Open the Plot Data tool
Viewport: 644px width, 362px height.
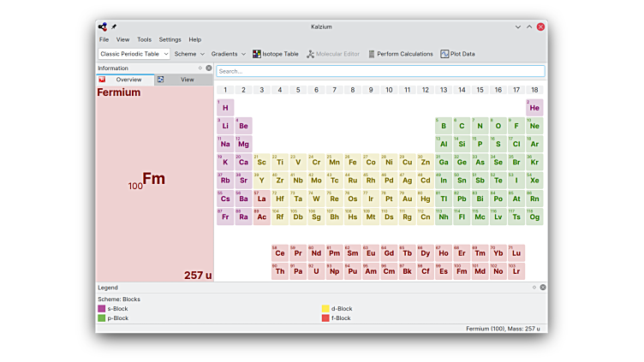[x=457, y=54]
